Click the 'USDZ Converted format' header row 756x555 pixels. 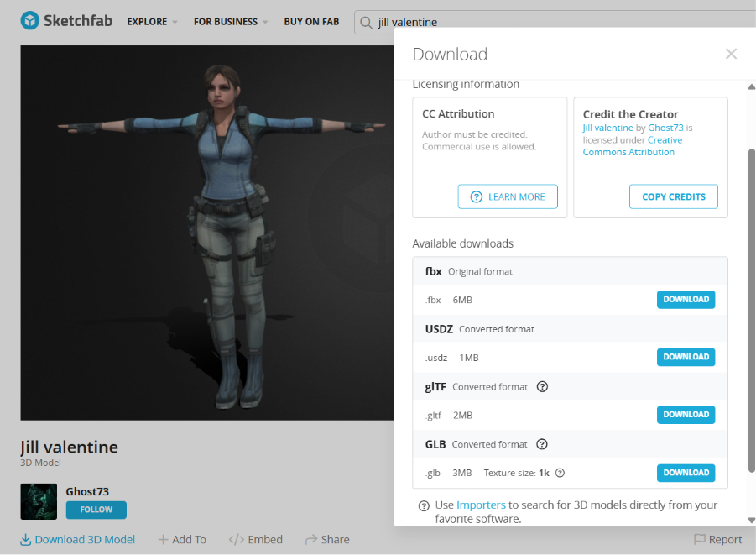pyautogui.click(x=570, y=329)
